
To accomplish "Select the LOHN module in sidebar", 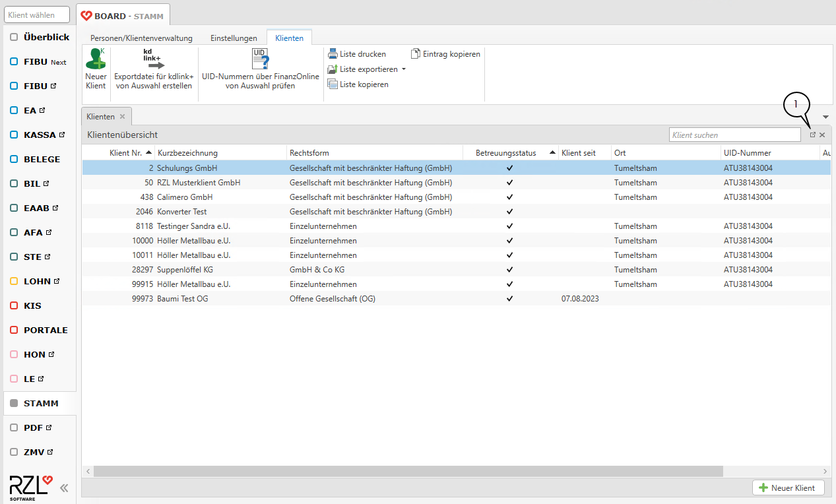I will click(37, 281).
